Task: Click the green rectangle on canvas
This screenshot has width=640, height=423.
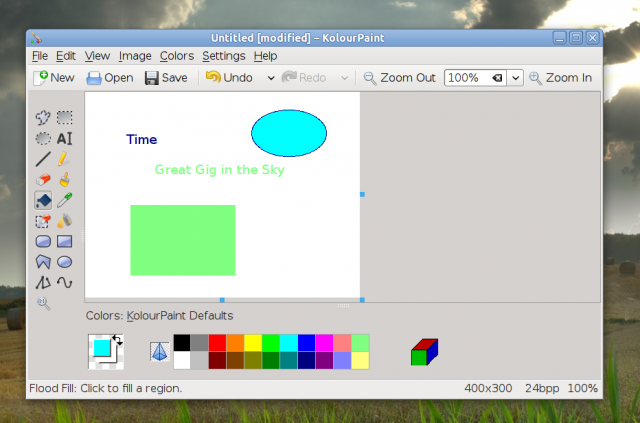Action: (183, 240)
